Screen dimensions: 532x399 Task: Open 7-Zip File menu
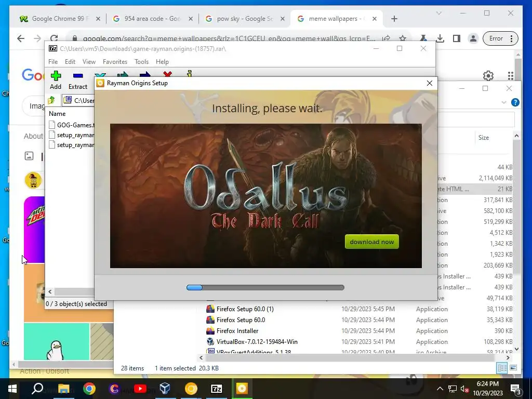(53, 62)
